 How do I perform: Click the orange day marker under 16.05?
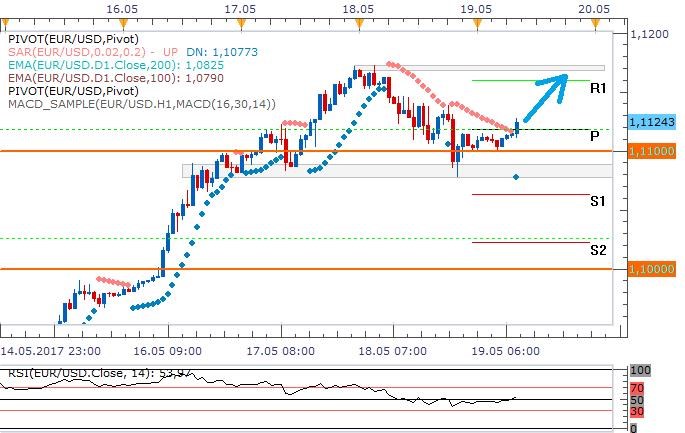click(123, 24)
